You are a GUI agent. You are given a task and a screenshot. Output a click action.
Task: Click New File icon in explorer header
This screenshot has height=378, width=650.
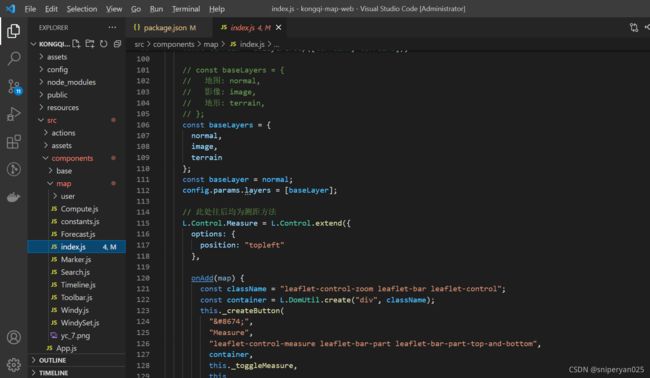tap(76, 44)
